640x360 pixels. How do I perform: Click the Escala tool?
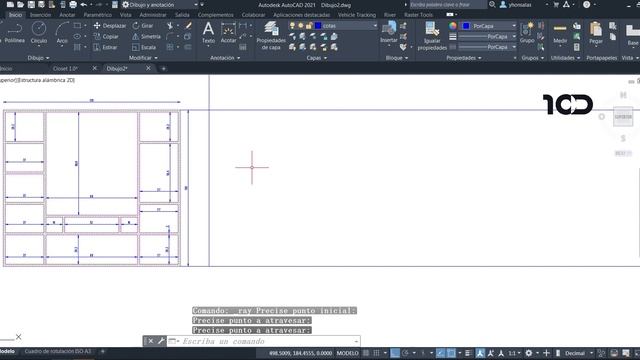click(144, 47)
